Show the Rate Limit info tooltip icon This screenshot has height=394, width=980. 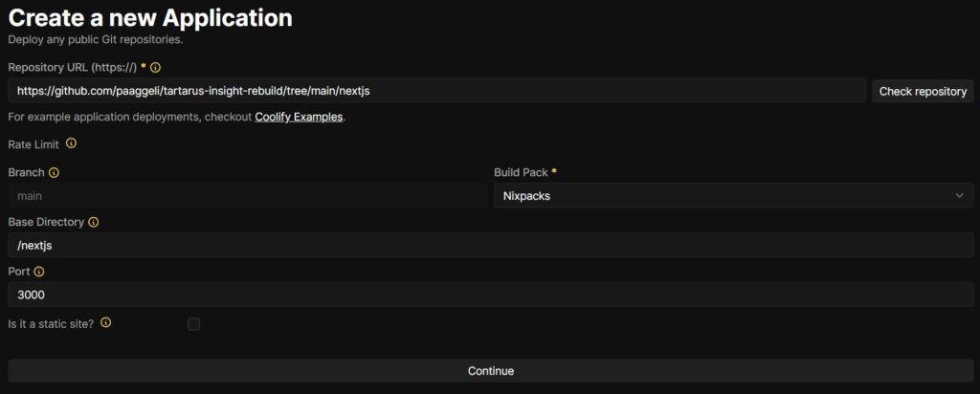(x=71, y=143)
